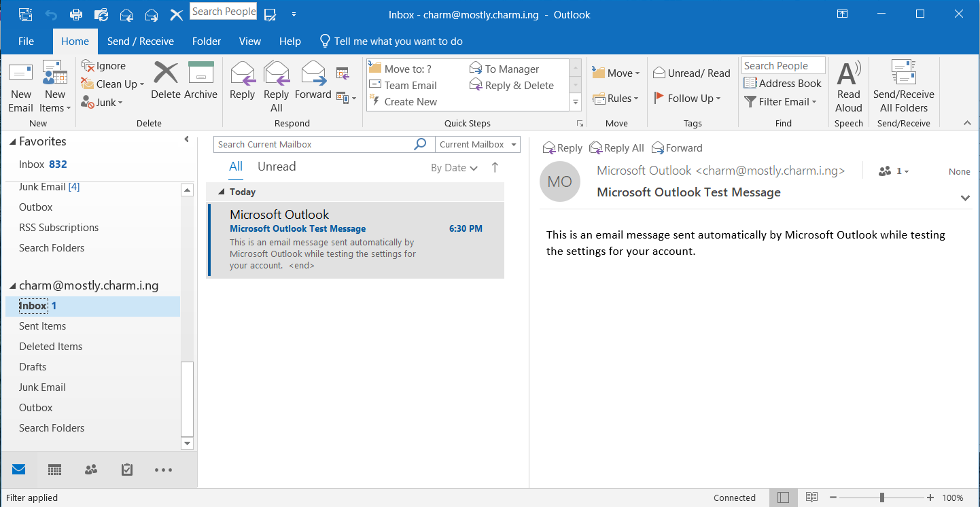
Task: Click the Print icon in quick access toolbar
Action: (x=76, y=14)
